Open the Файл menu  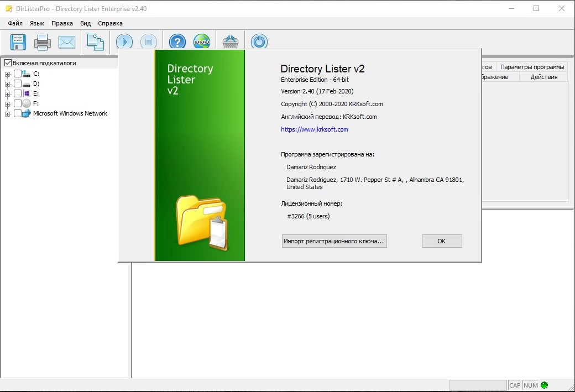15,23
